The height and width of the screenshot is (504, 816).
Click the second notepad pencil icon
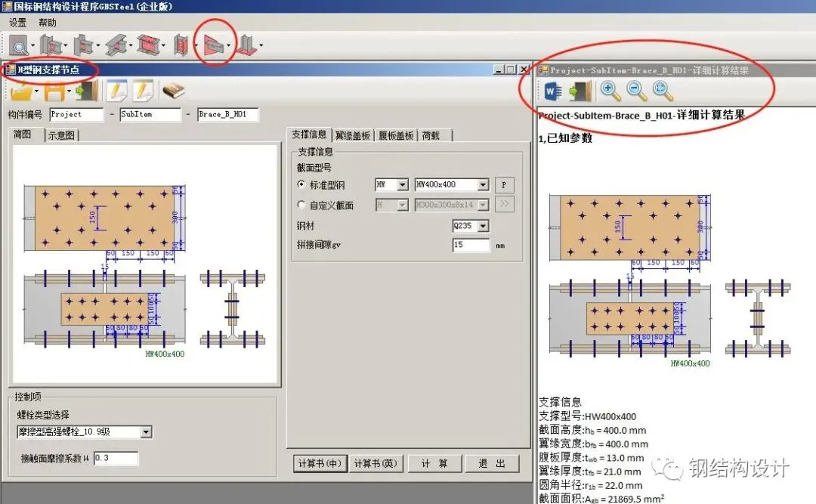(x=143, y=91)
